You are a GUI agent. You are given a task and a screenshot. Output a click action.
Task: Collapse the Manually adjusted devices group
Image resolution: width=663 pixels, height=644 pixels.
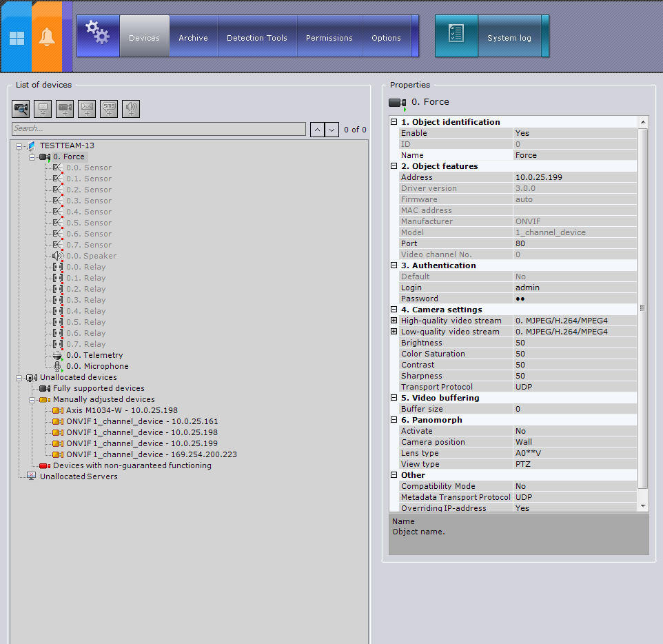(x=32, y=400)
